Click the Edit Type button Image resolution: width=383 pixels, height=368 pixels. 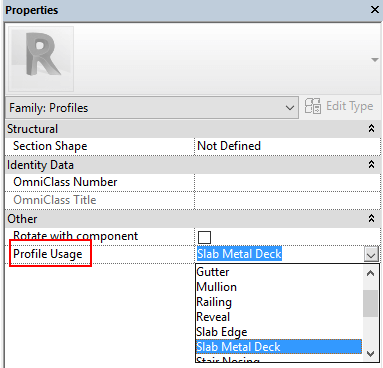[x=339, y=106]
